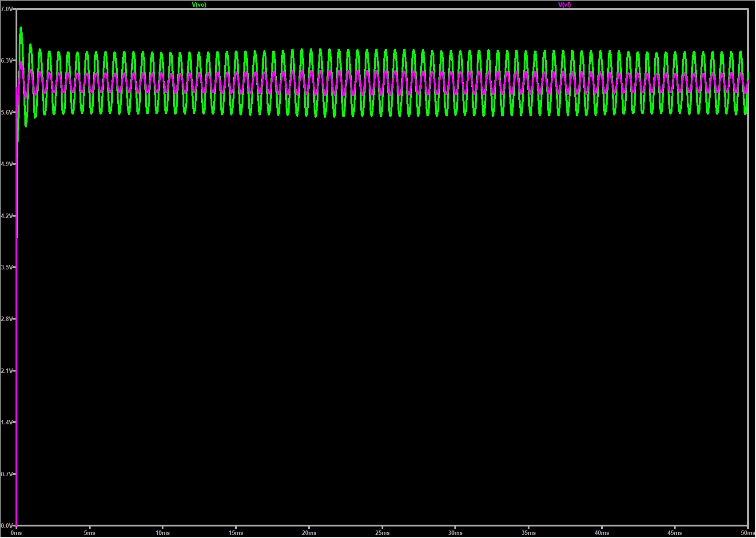
Task: Click the 6.3V vertical axis label
Action: [x=7, y=60]
